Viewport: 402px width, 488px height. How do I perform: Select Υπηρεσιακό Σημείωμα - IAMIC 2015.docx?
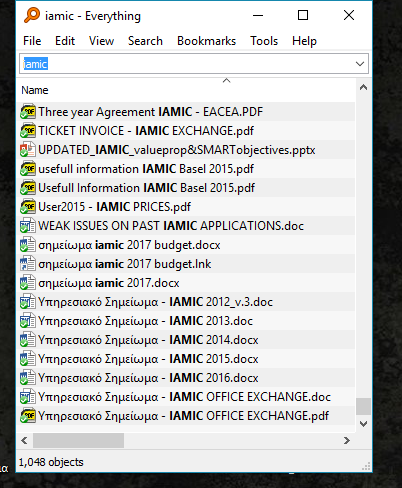(148, 359)
